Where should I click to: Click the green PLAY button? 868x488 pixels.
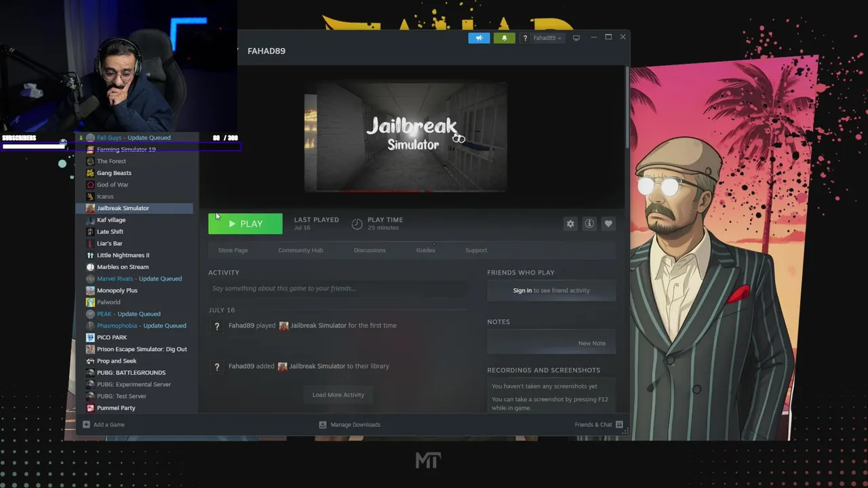click(245, 224)
